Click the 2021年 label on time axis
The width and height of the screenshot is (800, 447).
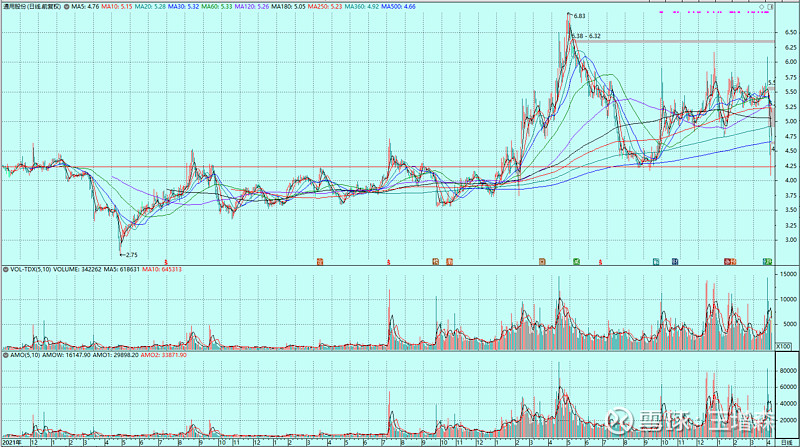[14, 441]
